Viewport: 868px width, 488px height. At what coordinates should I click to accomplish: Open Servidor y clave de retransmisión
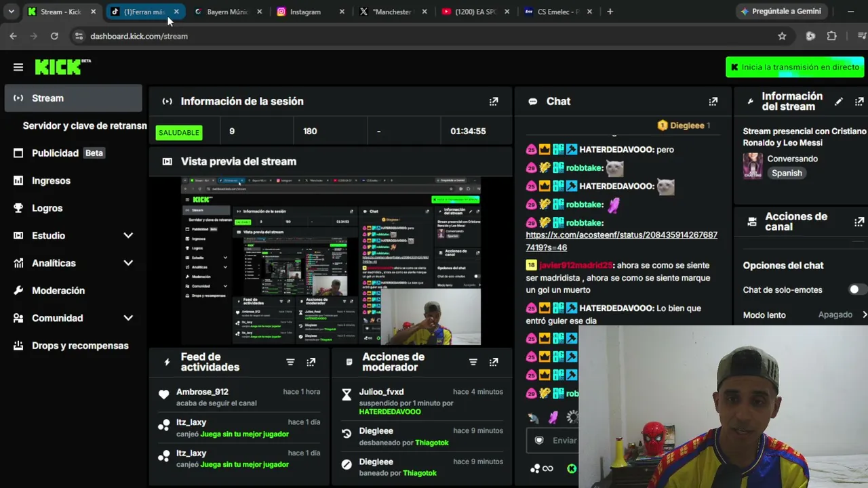[85, 125]
